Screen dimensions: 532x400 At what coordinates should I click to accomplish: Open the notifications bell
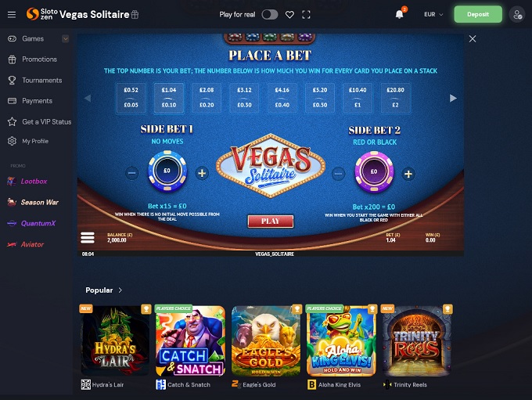(x=399, y=14)
